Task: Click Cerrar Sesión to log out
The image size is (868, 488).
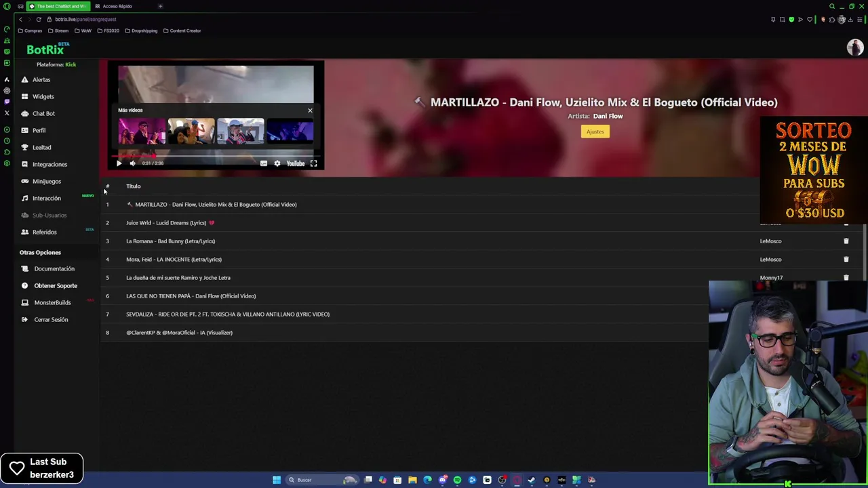Action: (51, 319)
